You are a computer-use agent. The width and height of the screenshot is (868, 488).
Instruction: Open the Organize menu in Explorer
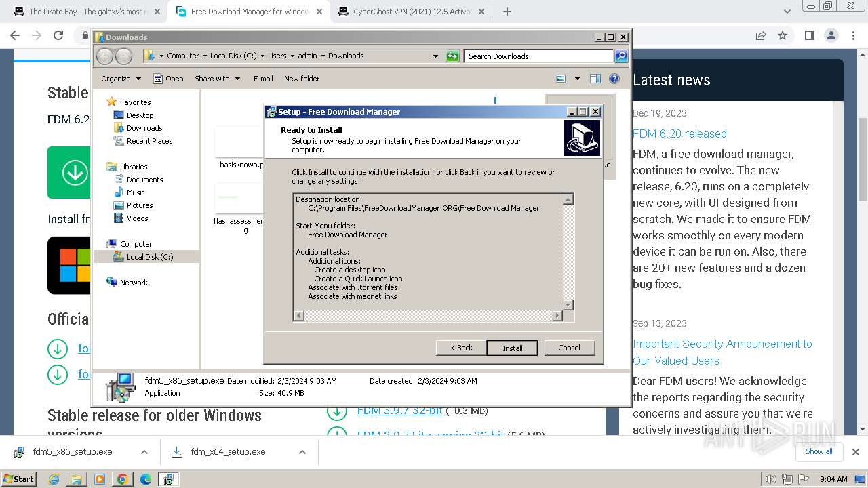coord(121,79)
